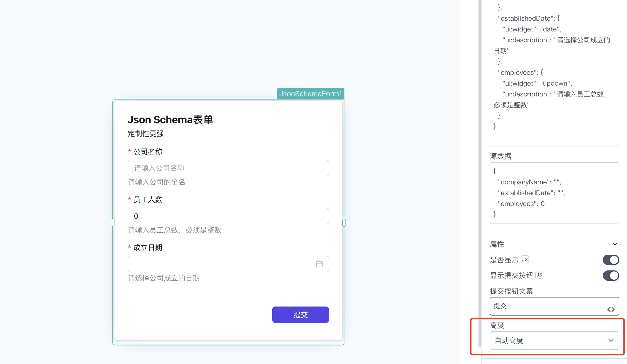This screenshot has height=364, width=627.
Task: Click the JS badge next to 是否显示
Action: (525, 259)
